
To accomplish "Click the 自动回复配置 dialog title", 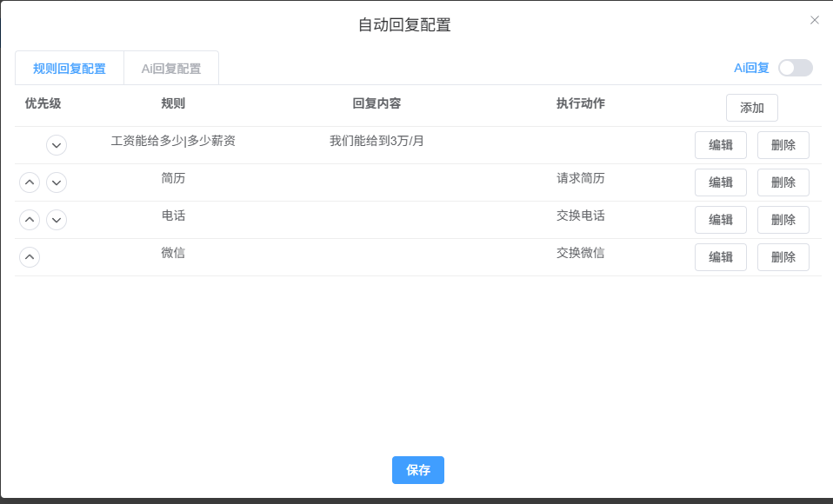I will point(405,25).
